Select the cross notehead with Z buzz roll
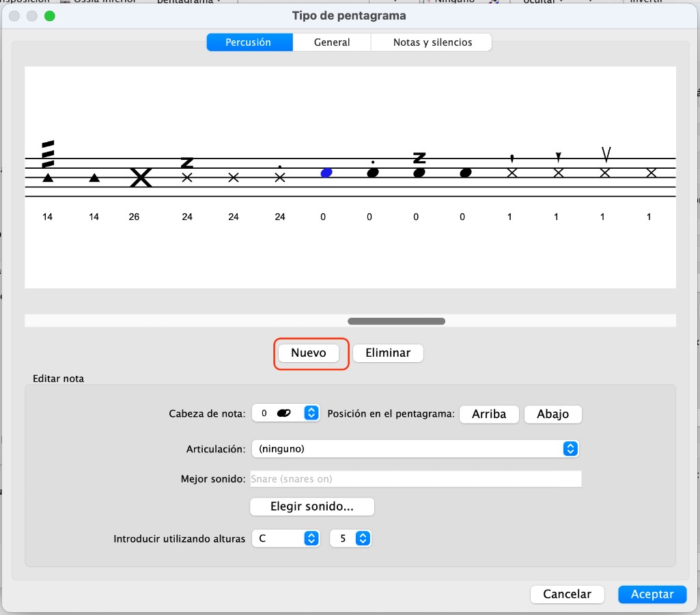 pyautogui.click(x=187, y=178)
